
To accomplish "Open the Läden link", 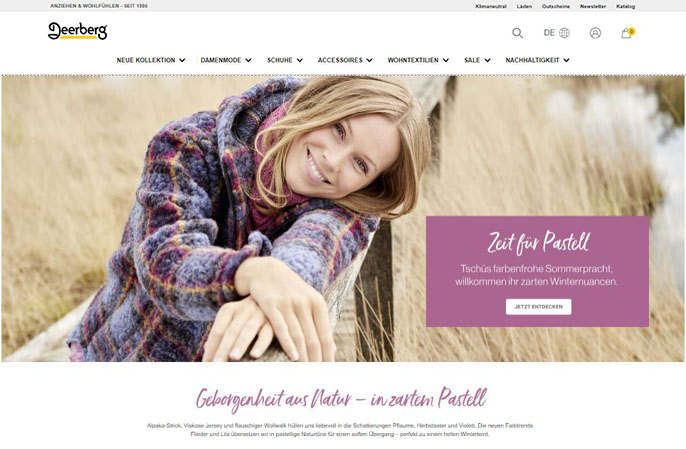I will 524,7.
